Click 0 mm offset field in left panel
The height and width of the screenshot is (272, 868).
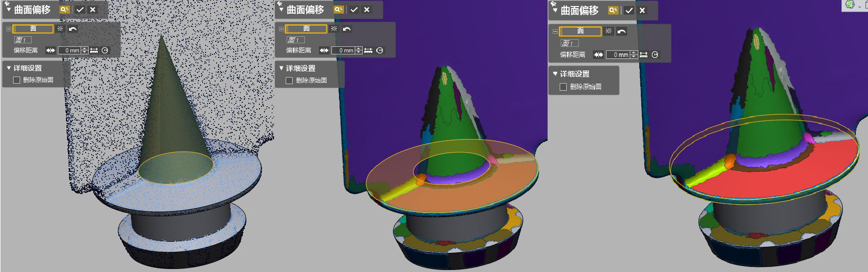click(70, 50)
